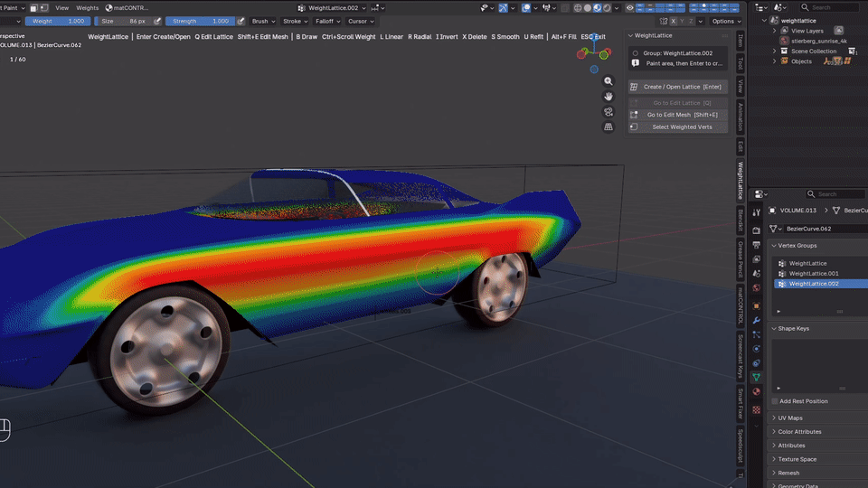The image size is (868, 488).
Task: Switch to the Grease Pencil sidebar tab
Action: 741,259
